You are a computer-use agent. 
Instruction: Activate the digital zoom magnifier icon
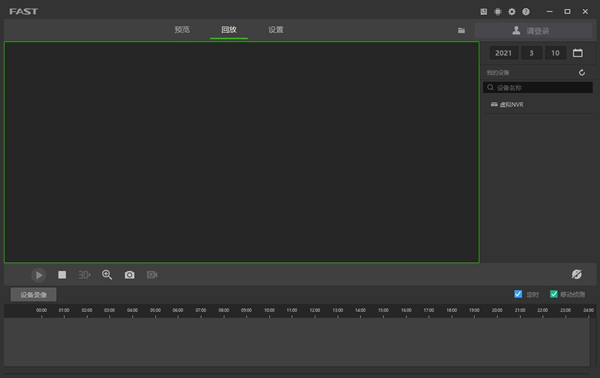click(107, 275)
